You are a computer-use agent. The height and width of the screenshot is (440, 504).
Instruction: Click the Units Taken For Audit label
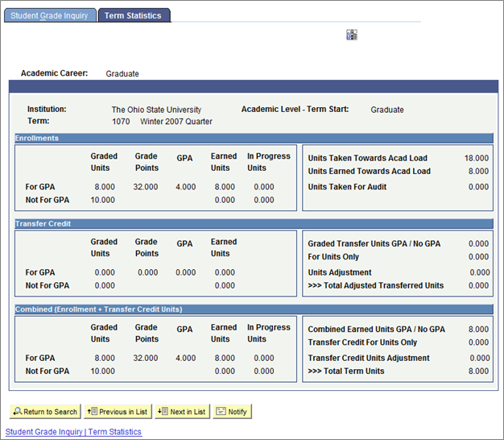click(347, 187)
